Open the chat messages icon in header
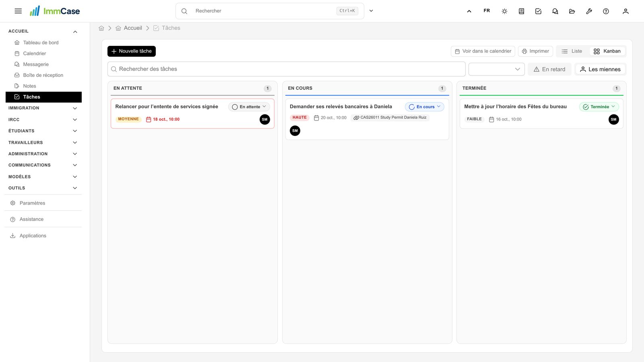This screenshot has height=362, width=644. (x=555, y=11)
